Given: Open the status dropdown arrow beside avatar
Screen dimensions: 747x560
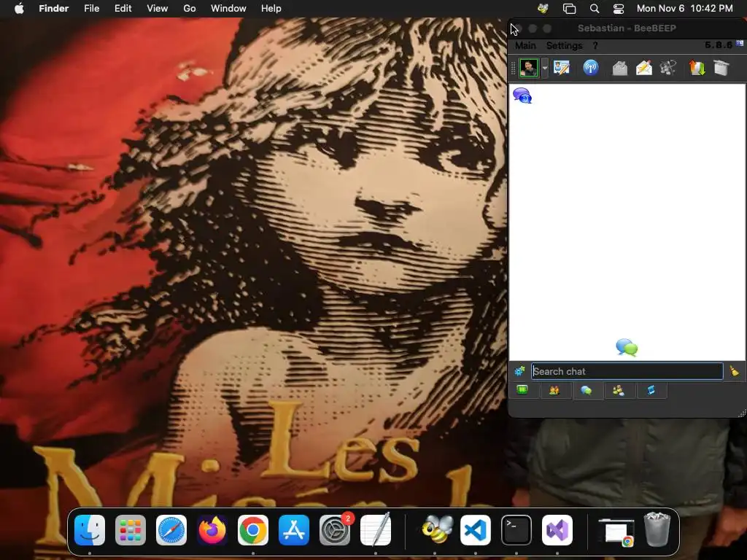Looking at the screenshot, I should [x=544, y=68].
